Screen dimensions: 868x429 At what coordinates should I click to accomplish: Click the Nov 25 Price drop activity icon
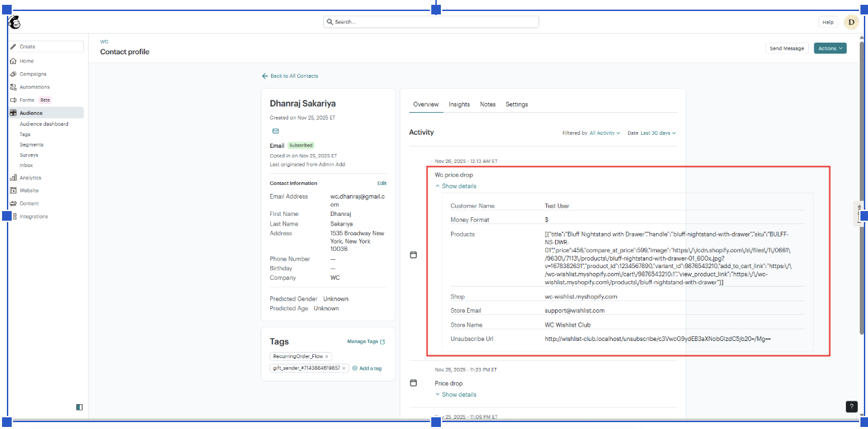pos(413,383)
